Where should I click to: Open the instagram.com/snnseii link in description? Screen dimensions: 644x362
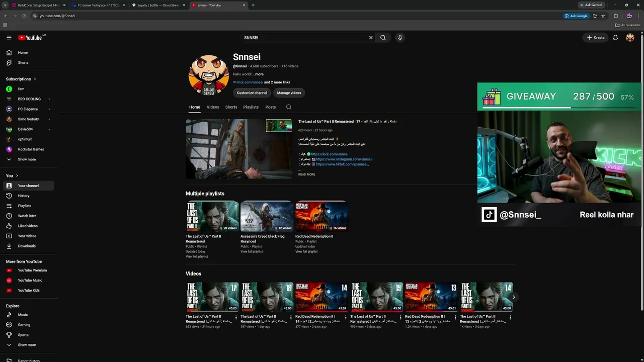coord(344,159)
